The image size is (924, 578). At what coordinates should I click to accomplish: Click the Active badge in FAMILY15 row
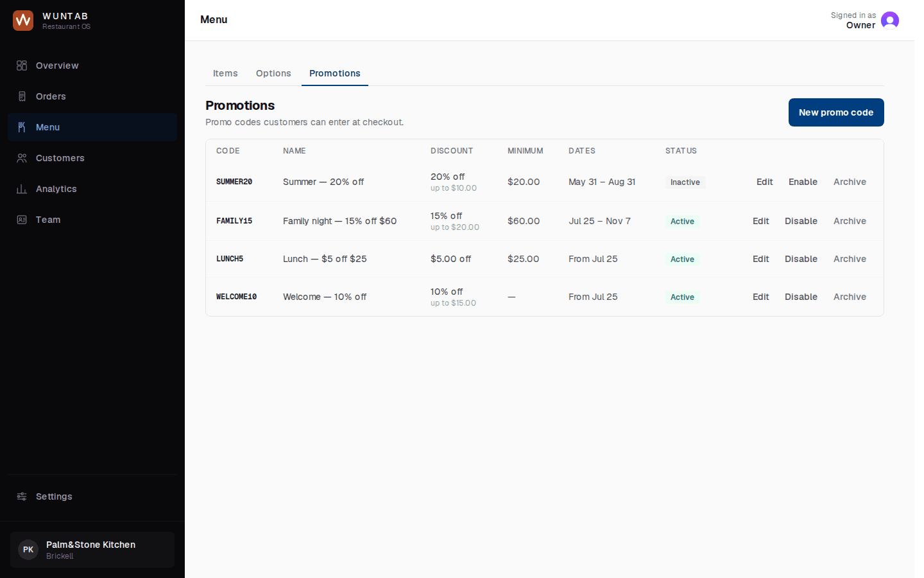pos(682,222)
